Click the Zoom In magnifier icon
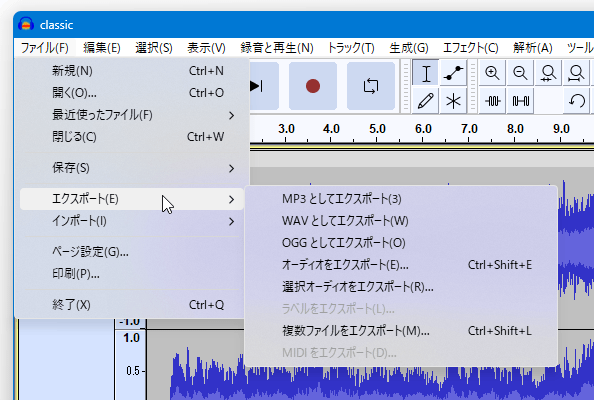594x400 pixels. 492,73
